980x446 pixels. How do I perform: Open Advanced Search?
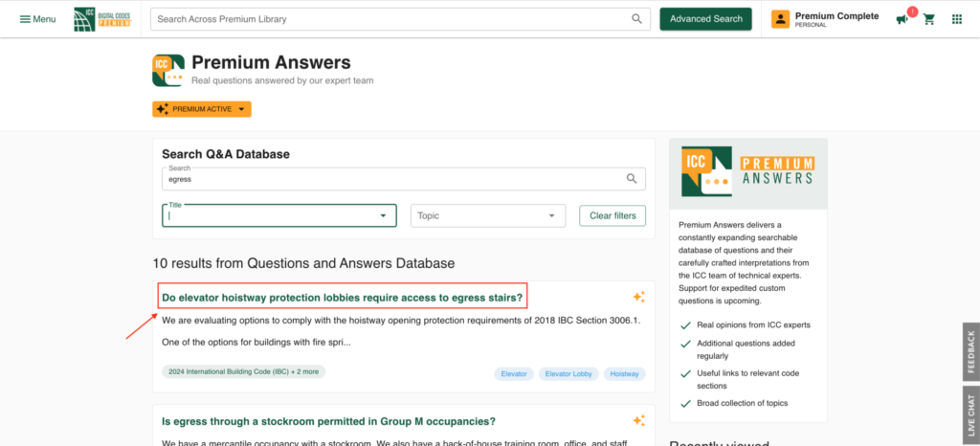pos(705,19)
